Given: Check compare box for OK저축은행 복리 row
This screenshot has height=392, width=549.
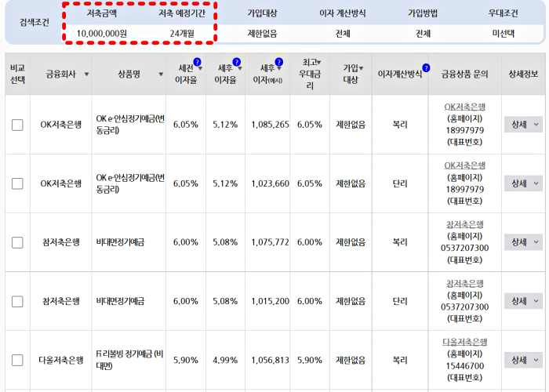Looking at the screenshot, I should click(17, 125).
